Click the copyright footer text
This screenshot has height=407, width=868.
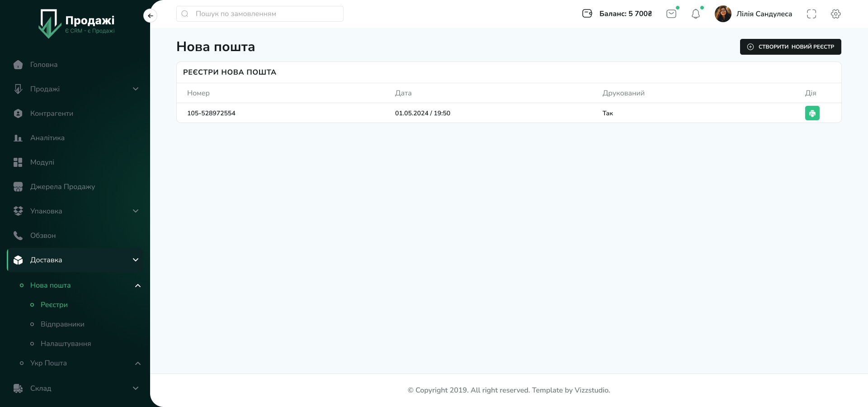click(509, 390)
